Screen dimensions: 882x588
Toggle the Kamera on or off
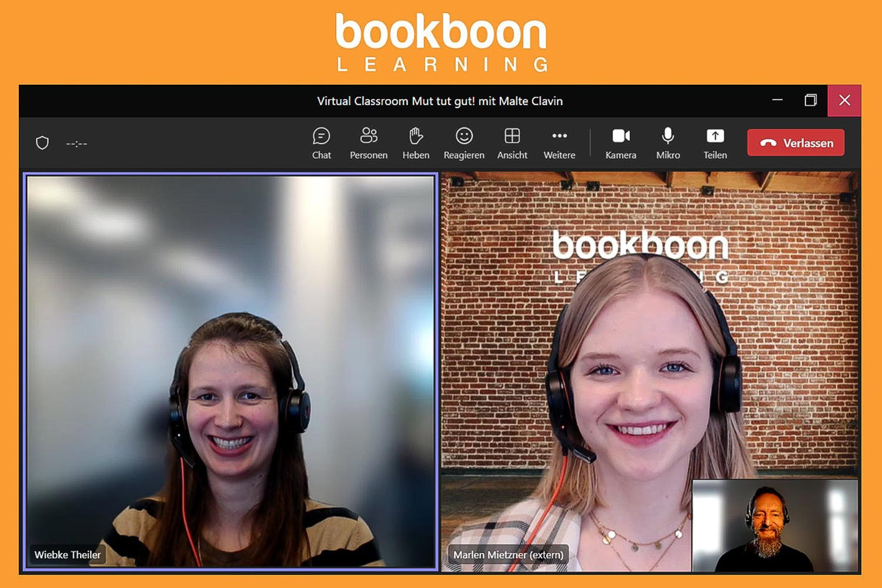(x=621, y=143)
